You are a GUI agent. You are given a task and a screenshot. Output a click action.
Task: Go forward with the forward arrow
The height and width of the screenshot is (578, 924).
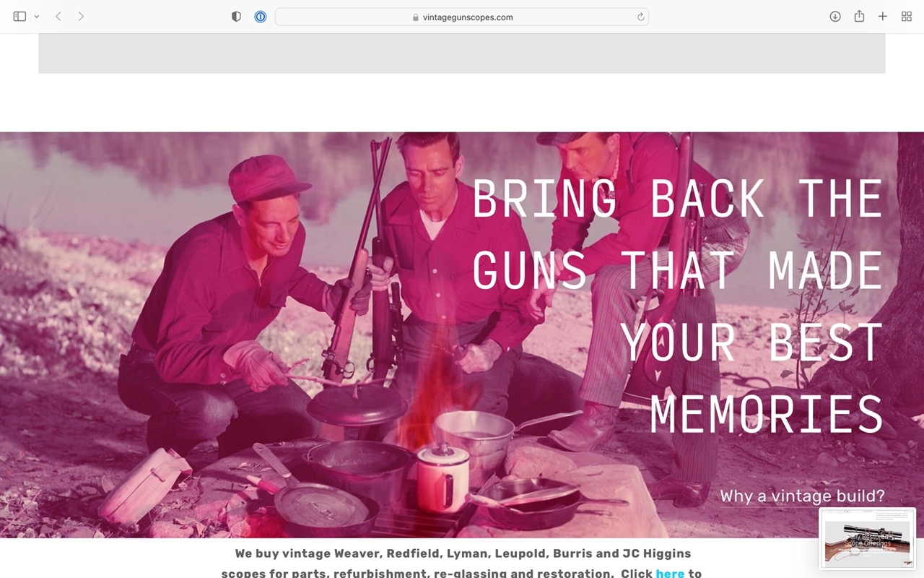81,17
